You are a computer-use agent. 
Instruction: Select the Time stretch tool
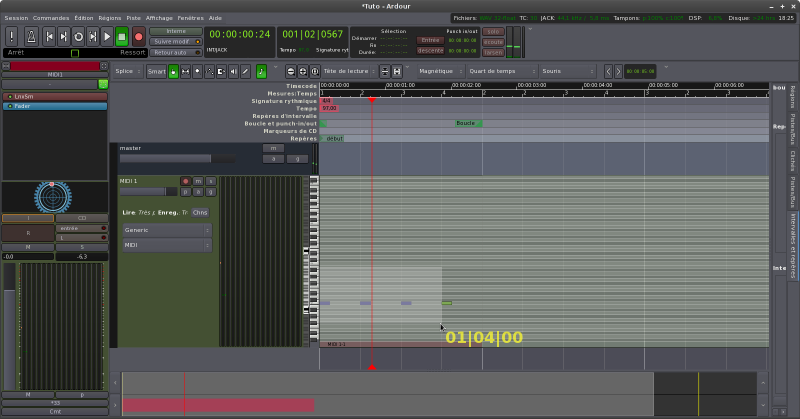pyautogui.click(x=221, y=71)
